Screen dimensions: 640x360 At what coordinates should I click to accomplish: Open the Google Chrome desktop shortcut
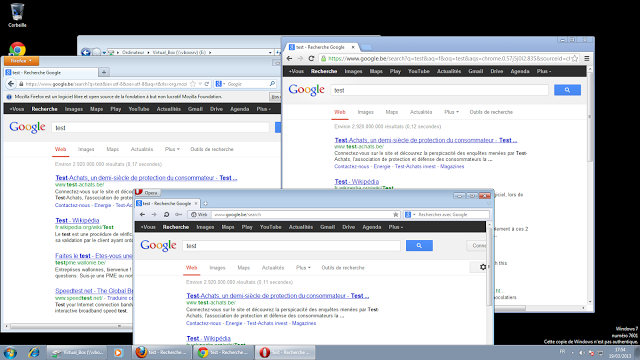coord(17,49)
